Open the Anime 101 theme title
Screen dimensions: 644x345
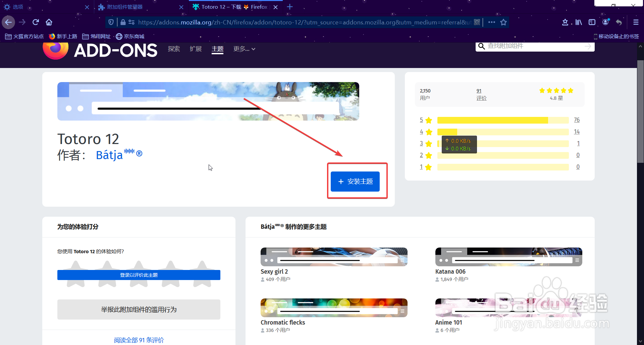(x=449, y=323)
